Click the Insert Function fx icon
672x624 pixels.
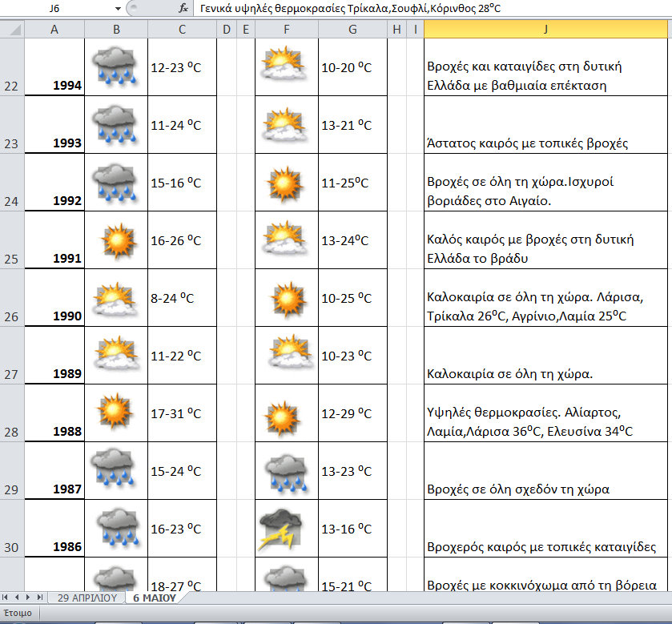(x=183, y=9)
